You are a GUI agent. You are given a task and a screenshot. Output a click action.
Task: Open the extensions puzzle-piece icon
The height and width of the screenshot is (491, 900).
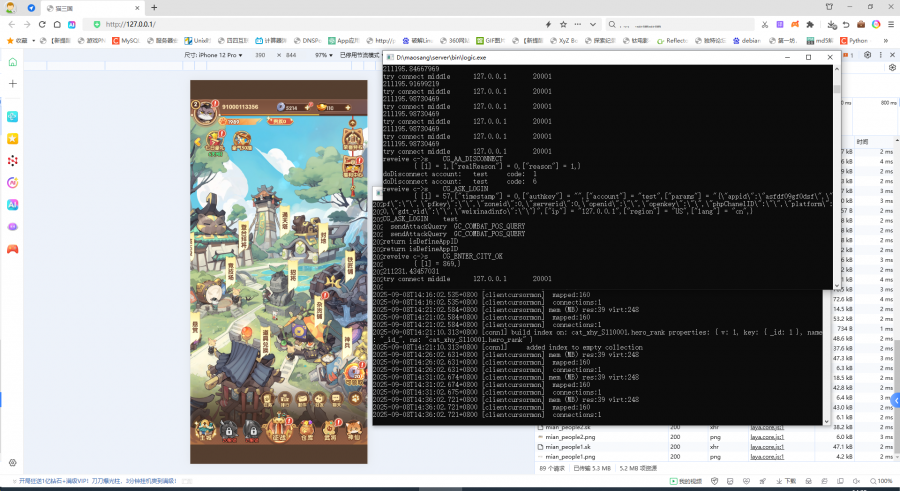pyautogui.click(x=810, y=25)
